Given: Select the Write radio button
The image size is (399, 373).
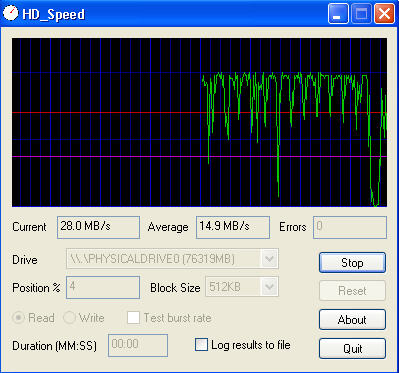Looking at the screenshot, I should pos(69,318).
